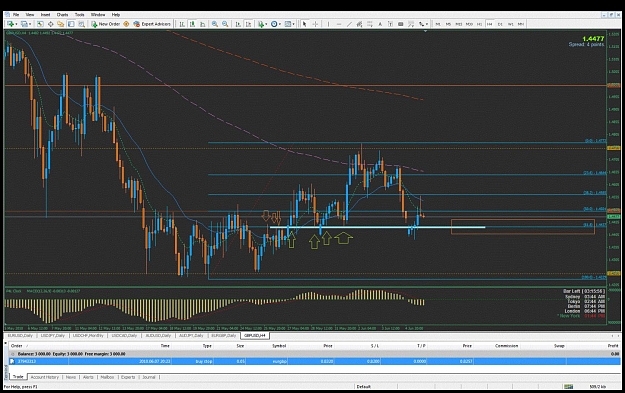Open the Journal terminal tab
Viewport: 625px width, 393px height.
pos(149,377)
